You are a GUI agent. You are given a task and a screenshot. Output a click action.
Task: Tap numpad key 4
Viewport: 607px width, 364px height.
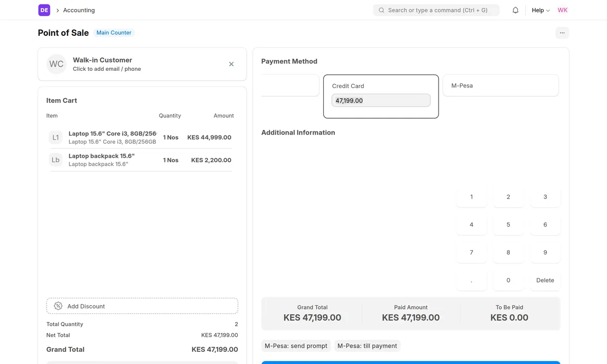[471, 225]
